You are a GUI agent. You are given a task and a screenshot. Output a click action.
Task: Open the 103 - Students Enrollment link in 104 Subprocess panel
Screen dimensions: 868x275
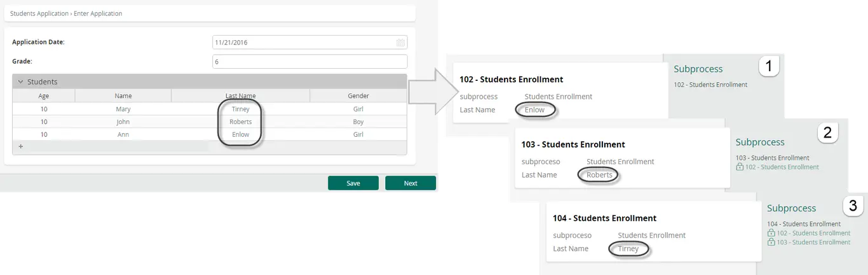click(813, 242)
